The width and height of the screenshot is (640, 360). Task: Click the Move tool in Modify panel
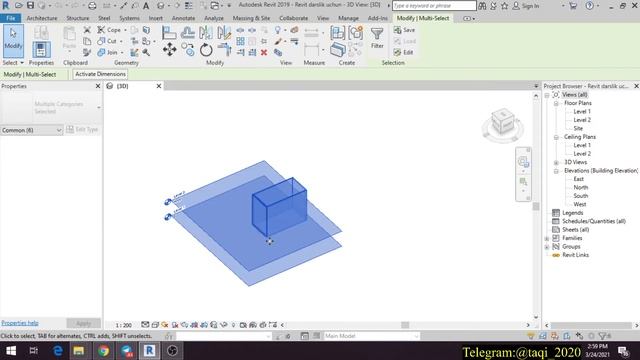pos(169,50)
